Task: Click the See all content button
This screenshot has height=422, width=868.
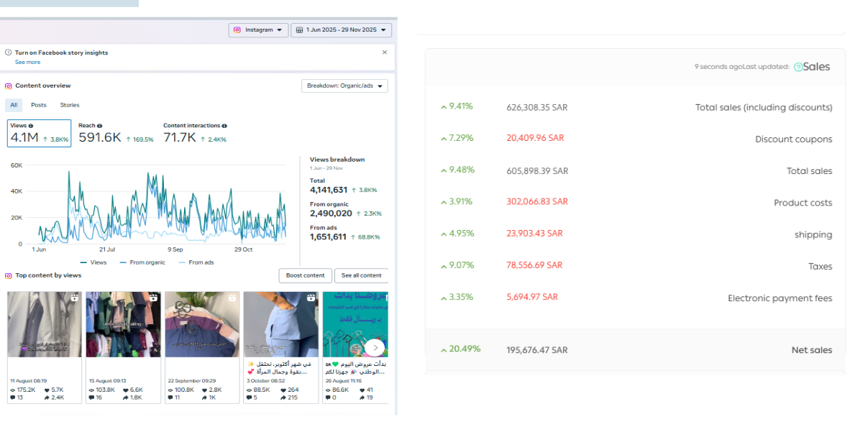Action: coord(362,275)
